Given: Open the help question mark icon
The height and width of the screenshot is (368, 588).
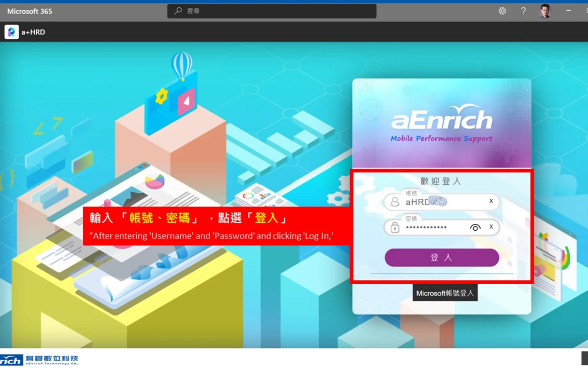Looking at the screenshot, I should point(523,11).
